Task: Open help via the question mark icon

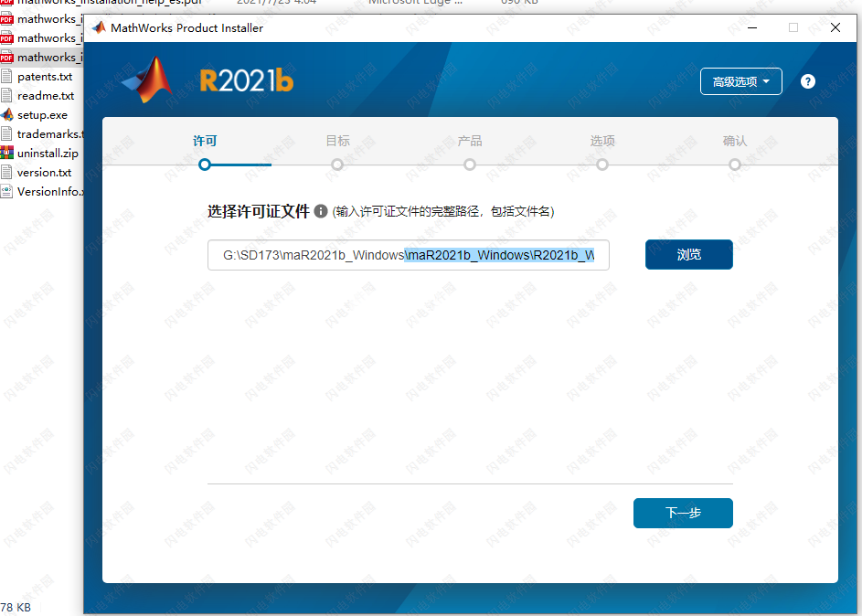Action: [807, 82]
